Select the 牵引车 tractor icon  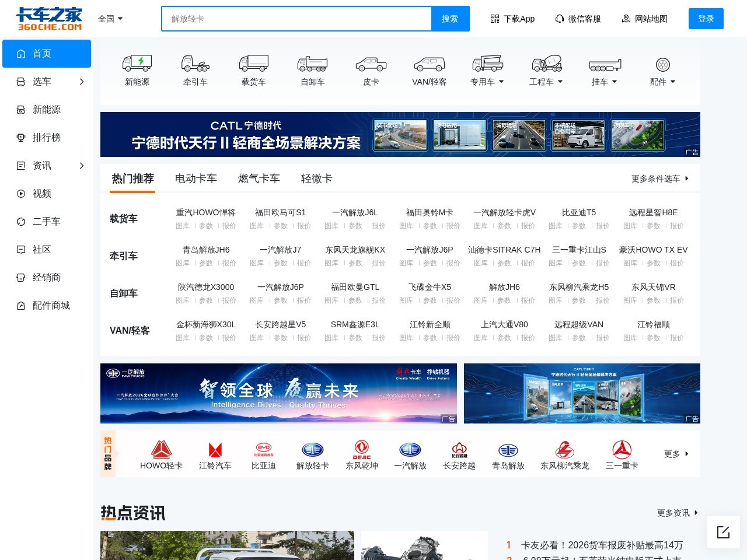coord(196,63)
